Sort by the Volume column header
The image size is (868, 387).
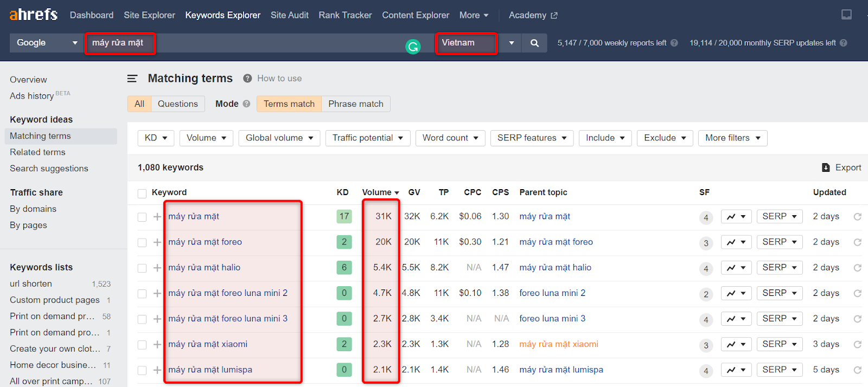(x=380, y=192)
